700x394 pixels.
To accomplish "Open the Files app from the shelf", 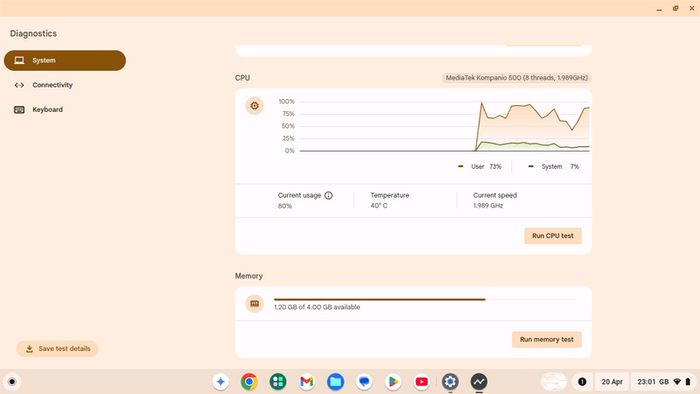I will [335, 382].
